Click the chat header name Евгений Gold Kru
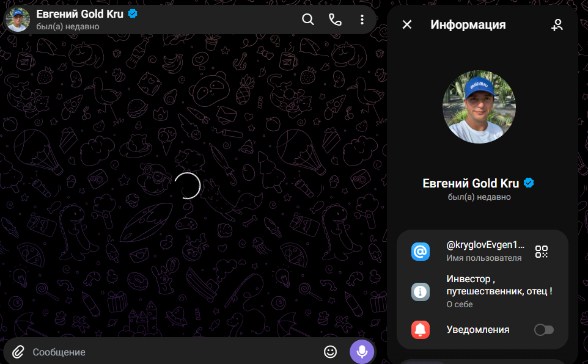 click(80, 14)
